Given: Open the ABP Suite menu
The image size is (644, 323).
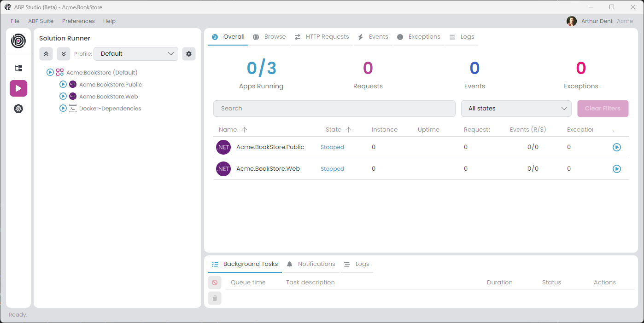Looking at the screenshot, I should (41, 21).
